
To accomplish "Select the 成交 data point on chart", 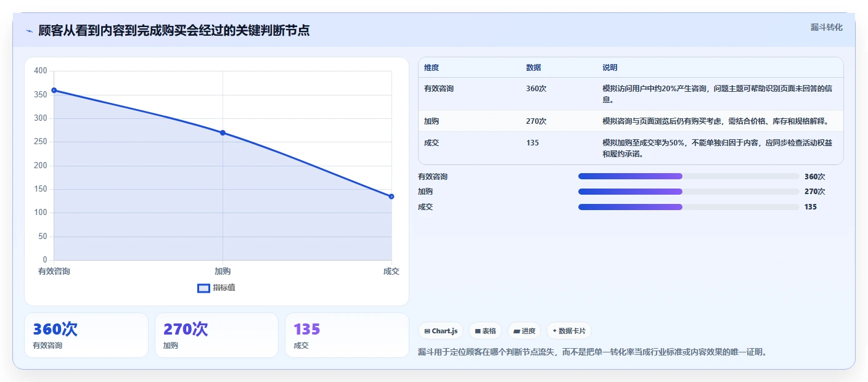I will click(x=391, y=197).
